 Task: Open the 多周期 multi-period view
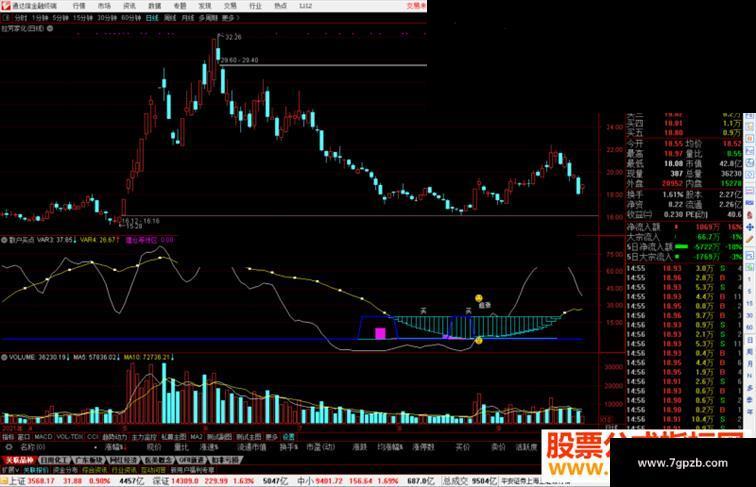208,18
